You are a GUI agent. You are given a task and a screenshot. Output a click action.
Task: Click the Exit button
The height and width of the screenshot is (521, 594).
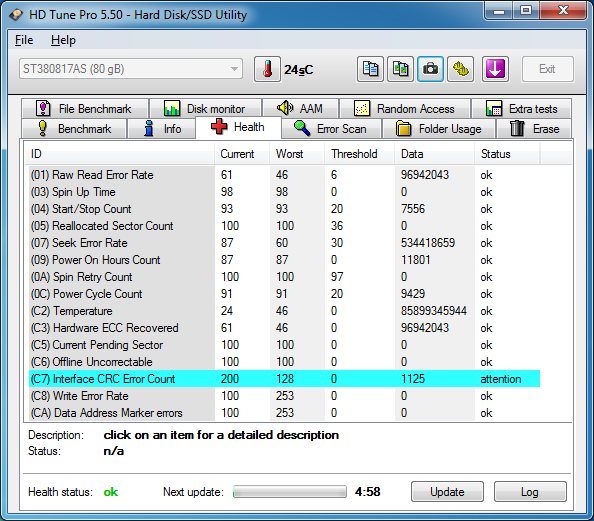pos(547,69)
